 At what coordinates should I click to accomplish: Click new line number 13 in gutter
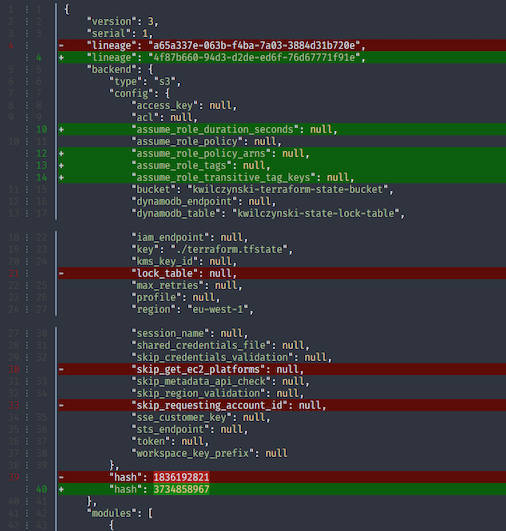[42, 165]
